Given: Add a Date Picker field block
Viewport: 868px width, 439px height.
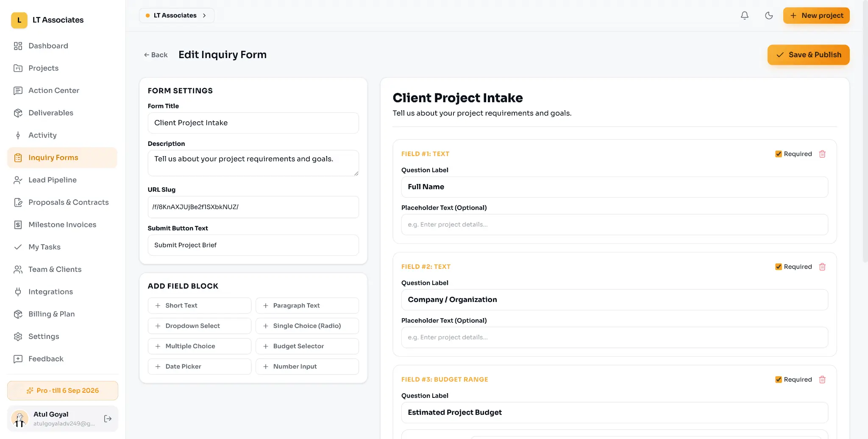Looking at the screenshot, I should pyautogui.click(x=199, y=366).
